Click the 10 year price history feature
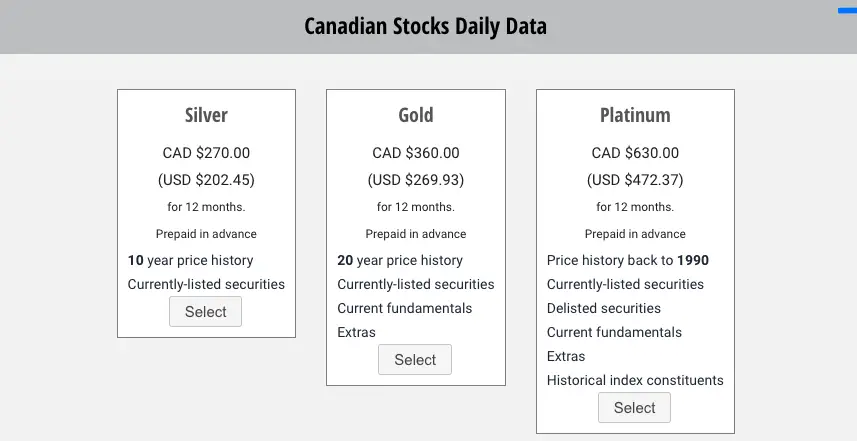The width and height of the screenshot is (857, 441). point(190,261)
